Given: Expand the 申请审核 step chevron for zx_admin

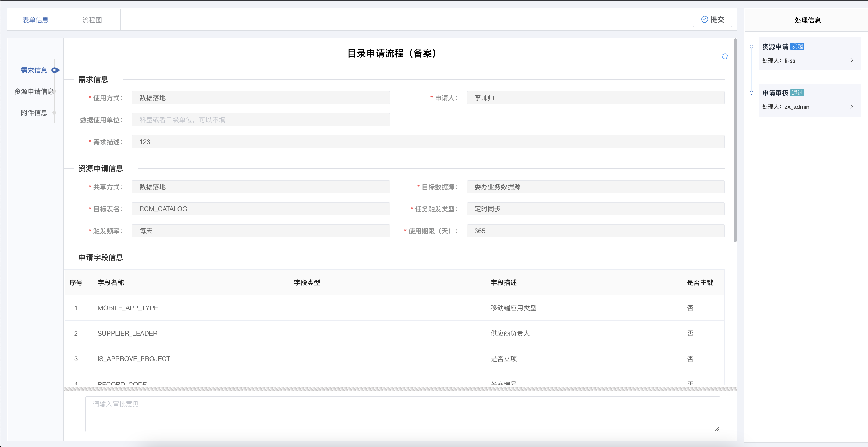Looking at the screenshot, I should pyautogui.click(x=852, y=107).
